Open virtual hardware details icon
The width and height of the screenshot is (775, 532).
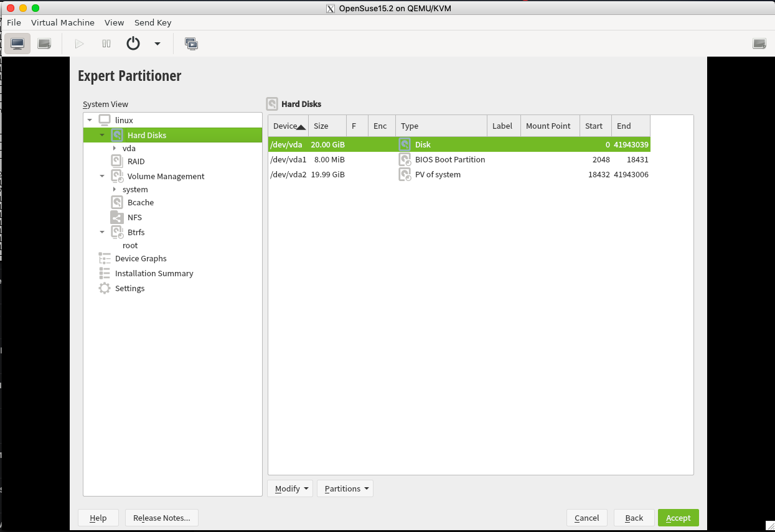[44, 44]
